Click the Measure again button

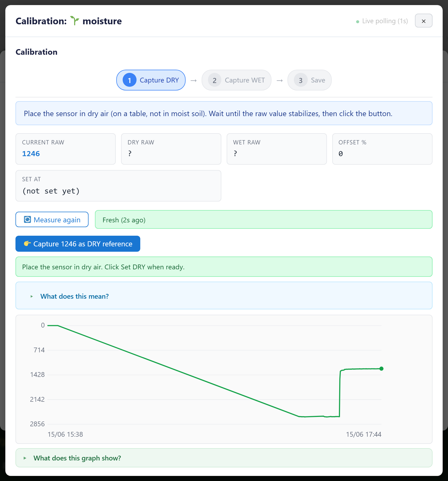pyautogui.click(x=52, y=220)
